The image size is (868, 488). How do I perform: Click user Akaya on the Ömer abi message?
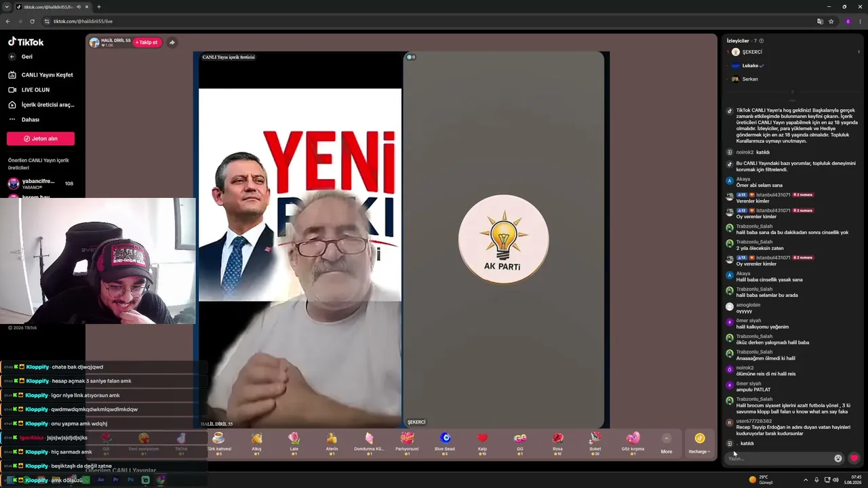[x=743, y=179]
